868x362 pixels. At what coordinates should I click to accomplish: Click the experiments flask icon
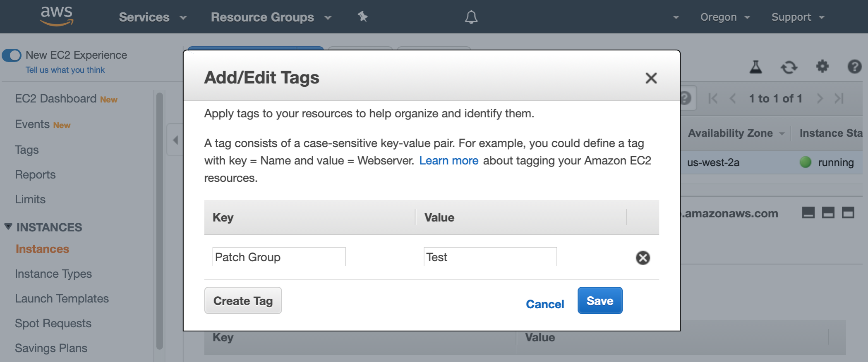click(x=756, y=67)
